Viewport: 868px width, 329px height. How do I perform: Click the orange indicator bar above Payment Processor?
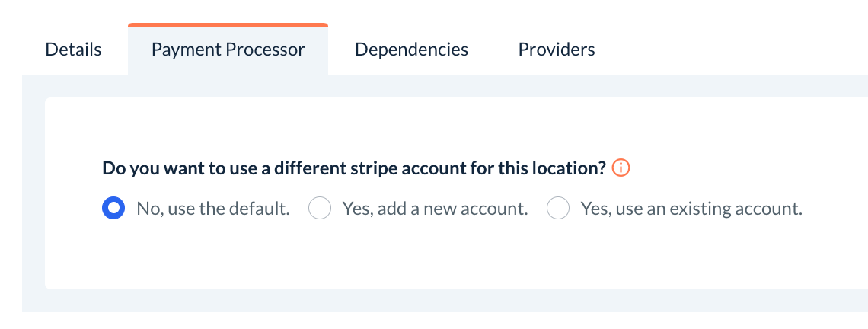click(x=228, y=25)
